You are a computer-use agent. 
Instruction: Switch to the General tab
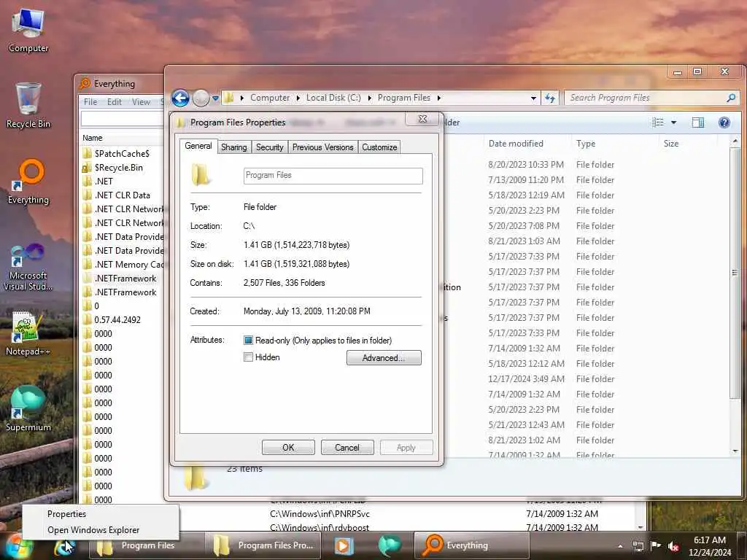198,146
